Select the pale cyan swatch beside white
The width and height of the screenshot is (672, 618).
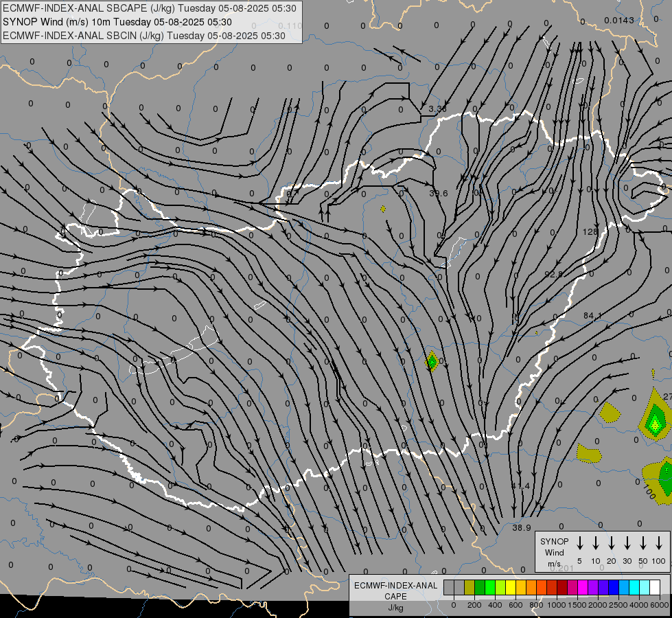(x=644, y=588)
